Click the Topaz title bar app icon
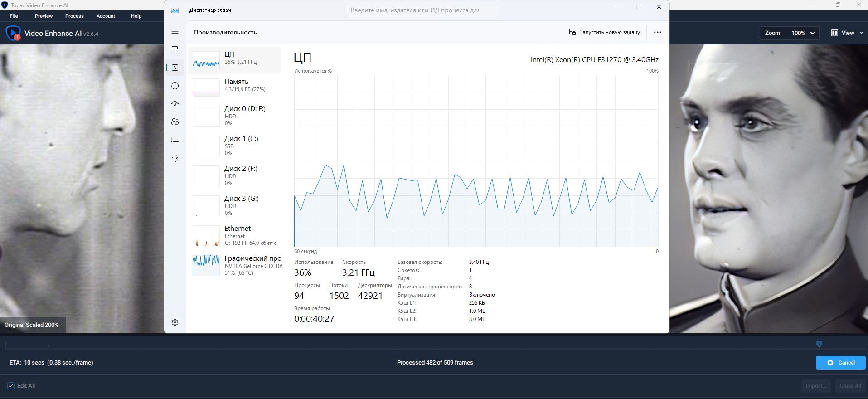The width and height of the screenshot is (868, 399). click(5, 5)
